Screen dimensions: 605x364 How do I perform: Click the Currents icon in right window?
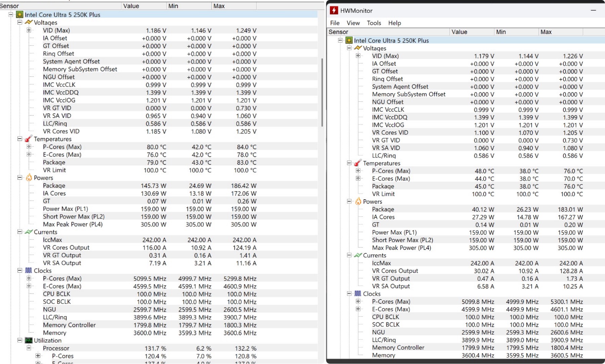[358, 255]
